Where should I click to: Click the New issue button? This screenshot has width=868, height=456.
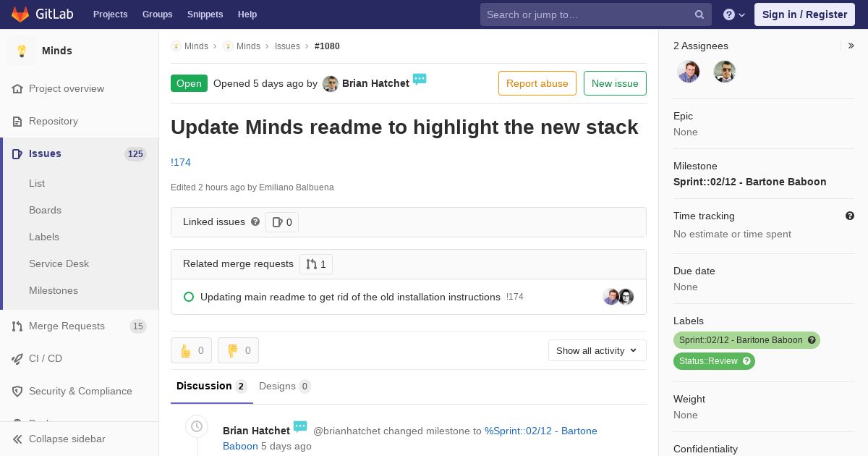click(615, 83)
